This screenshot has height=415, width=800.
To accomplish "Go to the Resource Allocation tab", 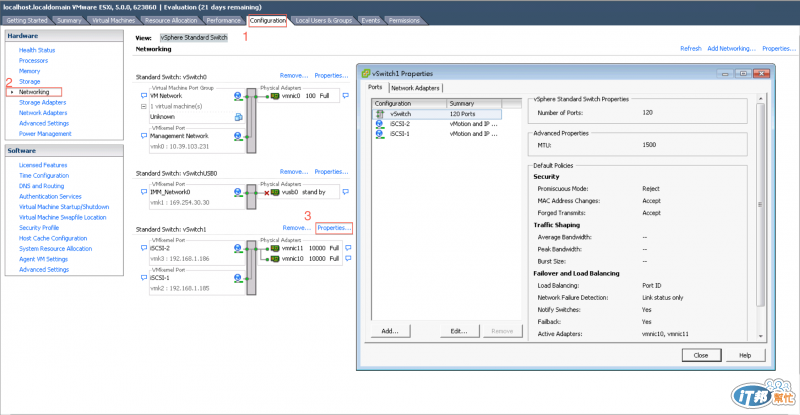I will coord(170,20).
